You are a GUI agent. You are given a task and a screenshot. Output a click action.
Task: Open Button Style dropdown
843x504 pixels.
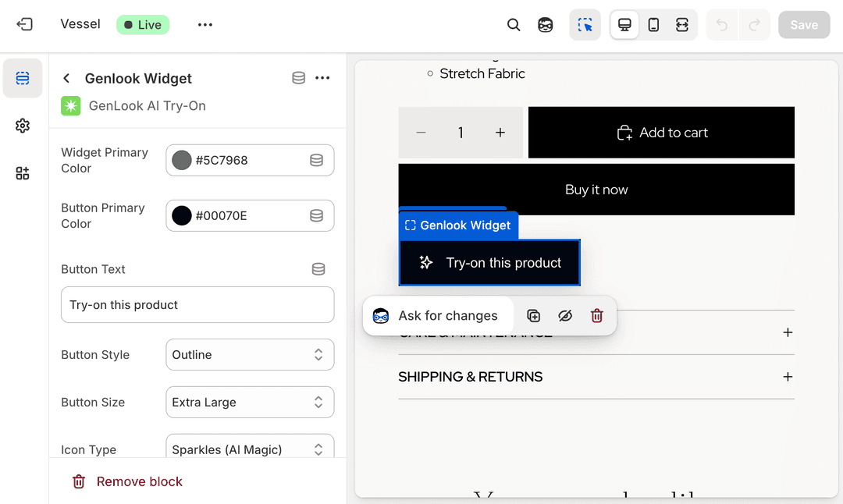pos(250,354)
